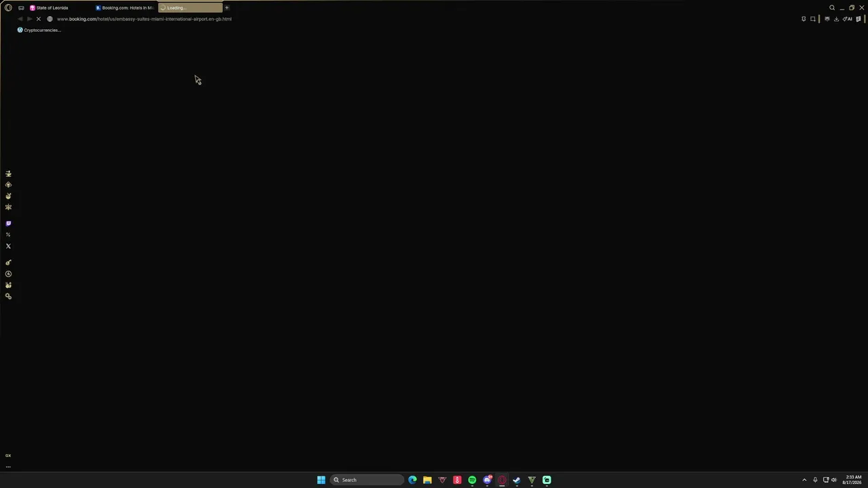Click the microphone tray icon
The width and height of the screenshot is (868, 488).
point(815,480)
